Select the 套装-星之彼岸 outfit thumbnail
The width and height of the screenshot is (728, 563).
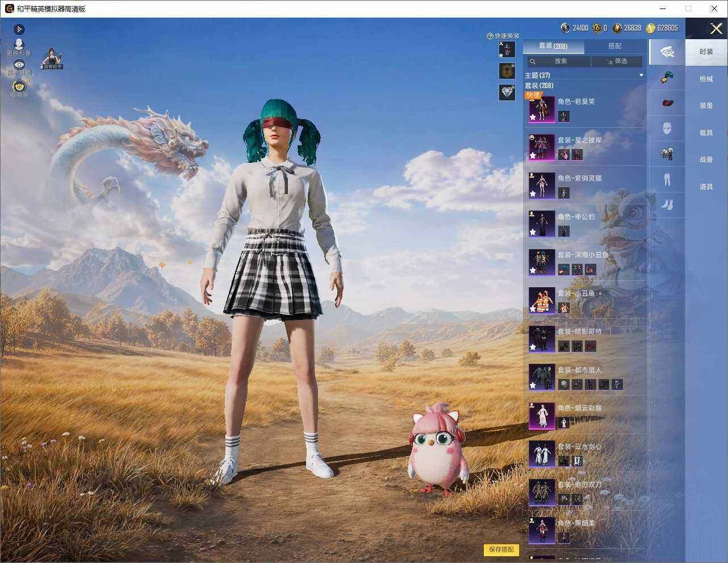[x=542, y=148]
